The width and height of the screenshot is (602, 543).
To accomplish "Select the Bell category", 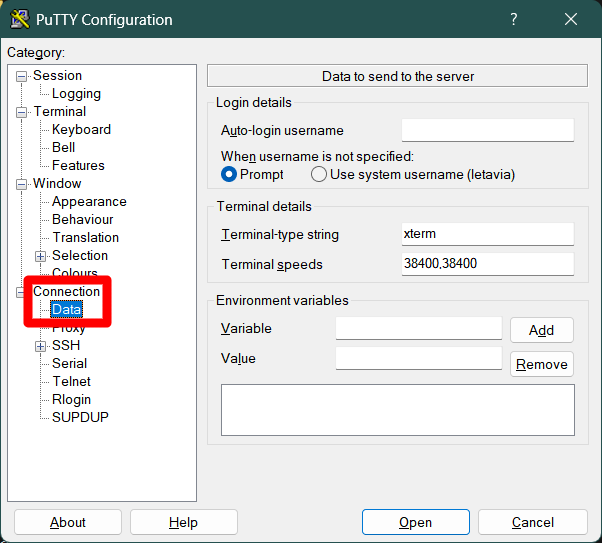I will click(x=63, y=147).
